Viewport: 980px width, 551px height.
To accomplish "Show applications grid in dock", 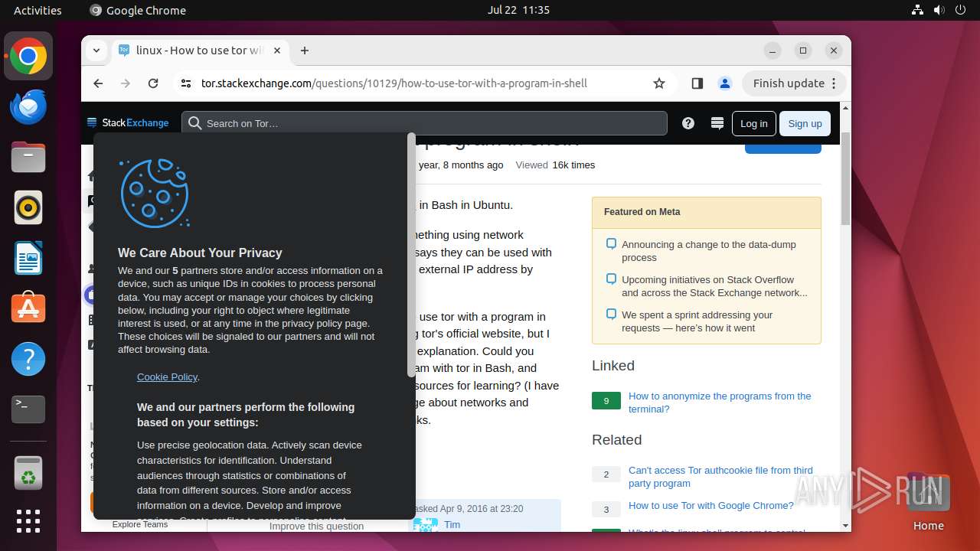I will pyautogui.click(x=28, y=521).
